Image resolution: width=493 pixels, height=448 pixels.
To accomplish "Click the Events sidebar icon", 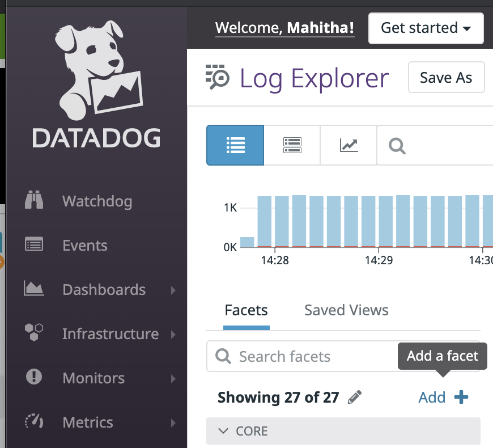I will click(34, 246).
